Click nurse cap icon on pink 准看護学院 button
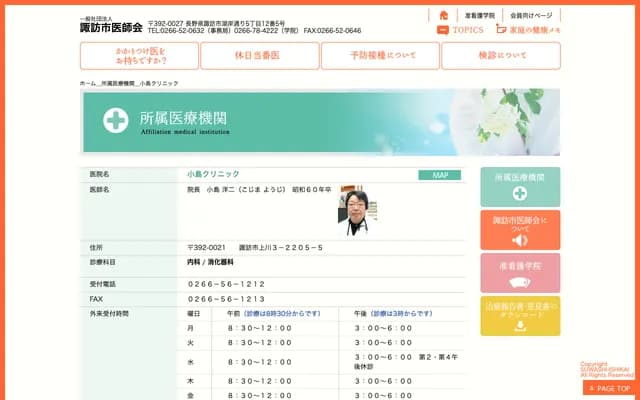640x400 pixels. (x=520, y=282)
